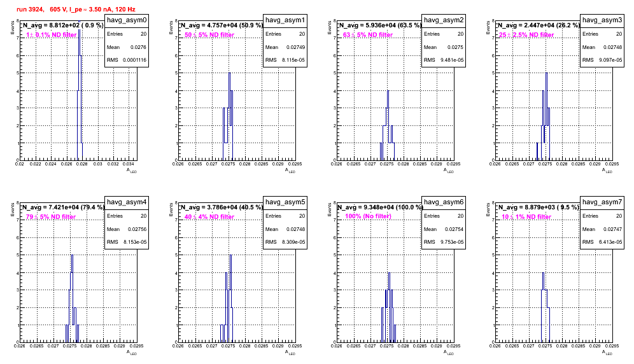This screenshot has height=364, width=634.
Task: Click the 100% (No filter) label
Action: 368,216
